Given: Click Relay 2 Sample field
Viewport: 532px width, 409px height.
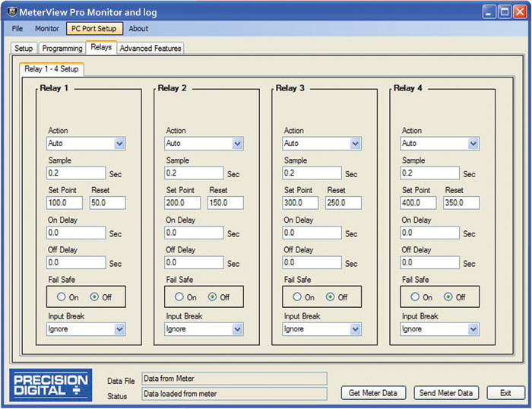Looking at the screenshot, I should 194,173.
